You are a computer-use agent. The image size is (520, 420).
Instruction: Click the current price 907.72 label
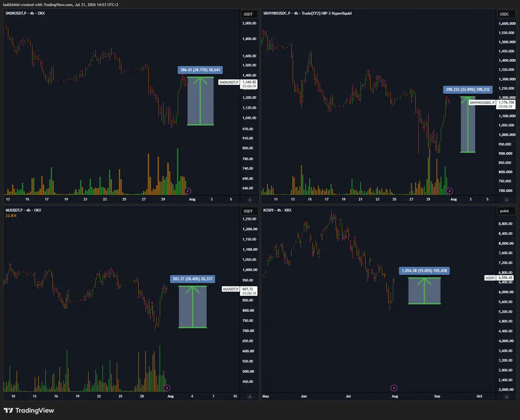point(248,288)
